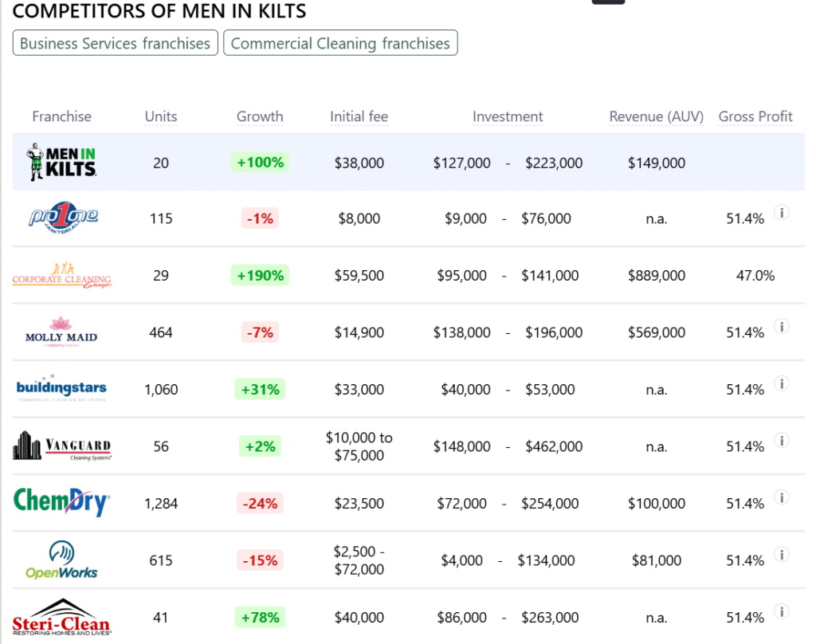Click the +31% growth badge
This screenshot has width=816, height=644.
point(261,390)
